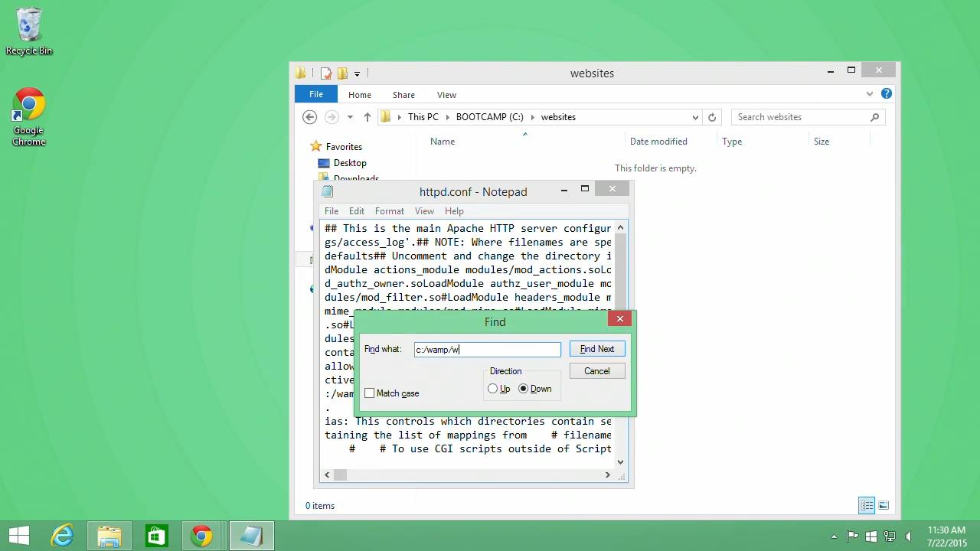This screenshot has height=551, width=980.
Task: Click Notepad's horizontal scrollbar right arrow
Action: tap(608, 475)
